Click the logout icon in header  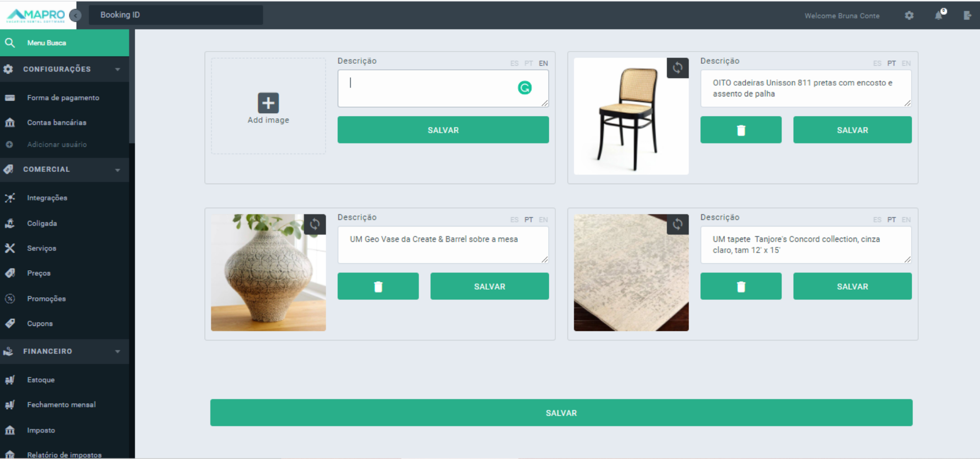[967, 15]
